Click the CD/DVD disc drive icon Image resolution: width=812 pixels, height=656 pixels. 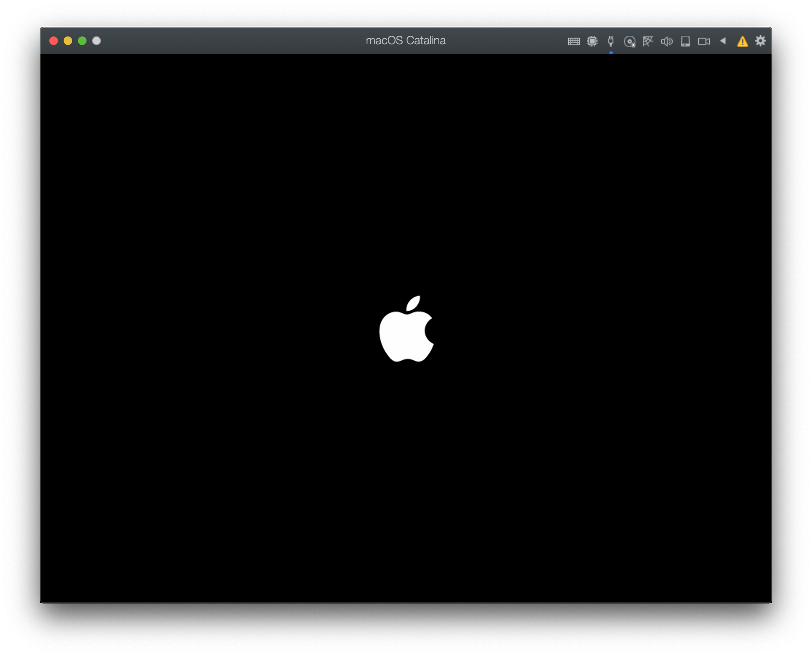click(629, 41)
